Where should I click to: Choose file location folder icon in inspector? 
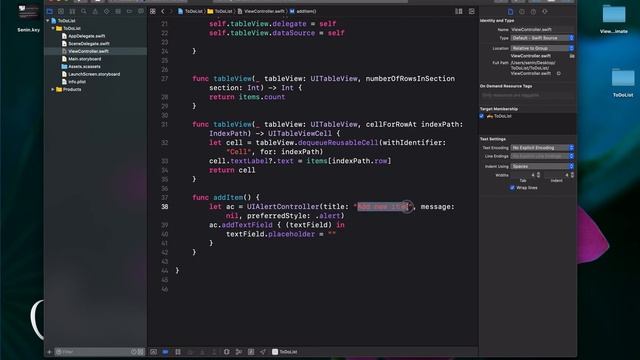click(x=572, y=56)
